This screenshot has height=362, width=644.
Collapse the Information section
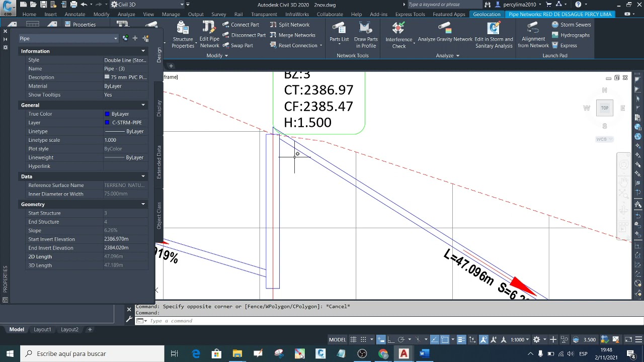click(x=143, y=51)
